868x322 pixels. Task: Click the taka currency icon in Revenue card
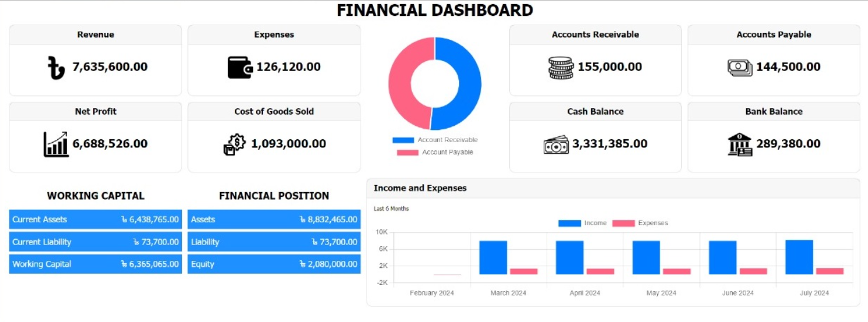click(x=56, y=68)
